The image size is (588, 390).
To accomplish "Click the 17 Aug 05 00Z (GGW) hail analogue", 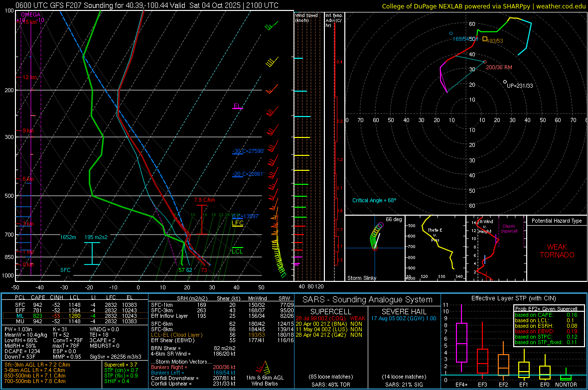I will (x=404, y=318).
